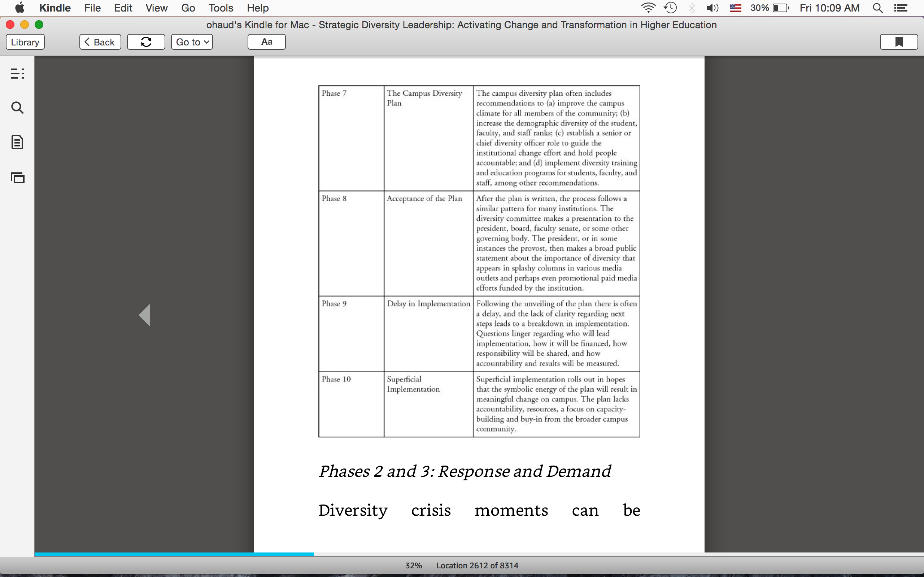
Task: Toggle the bookmark for this page
Action: 899,42
